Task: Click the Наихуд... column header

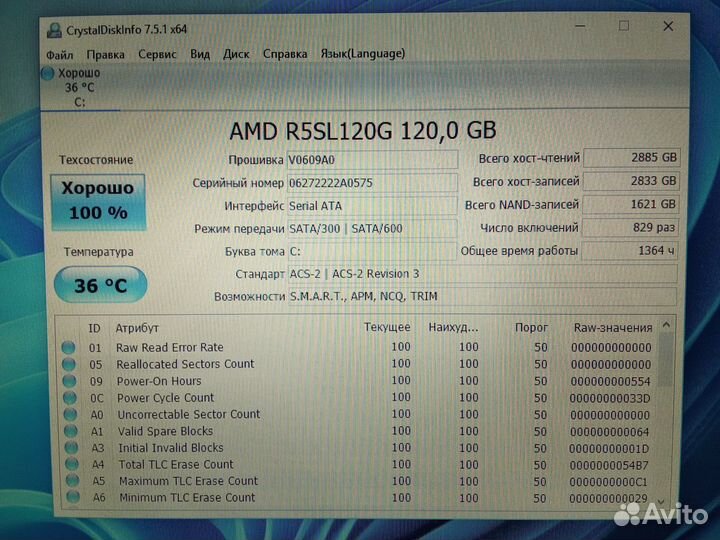Action: pos(453,327)
